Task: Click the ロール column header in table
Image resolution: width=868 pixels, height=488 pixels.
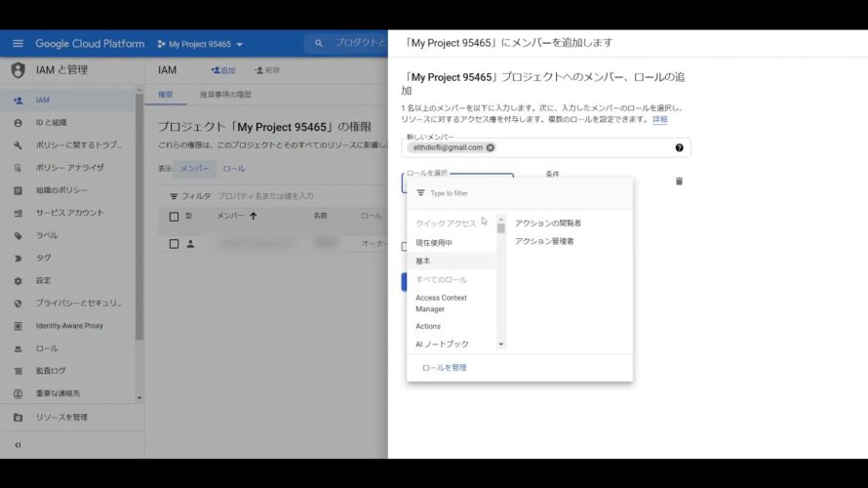Action: click(371, 216)
